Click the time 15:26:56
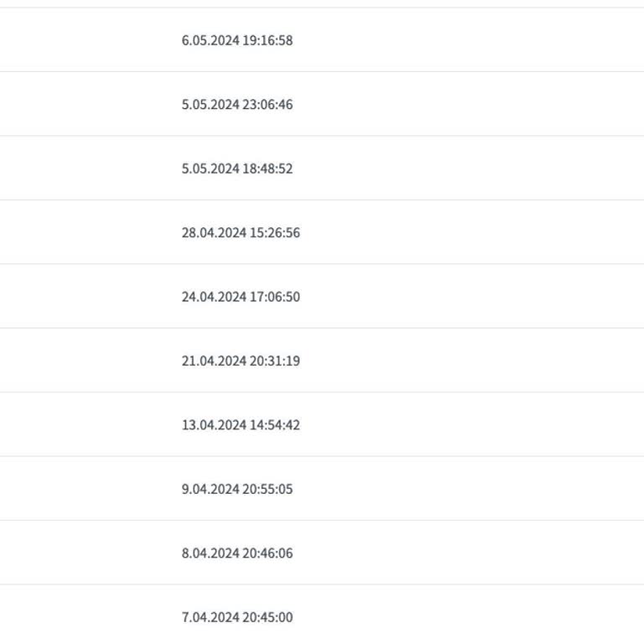 [x=275, y=232]
